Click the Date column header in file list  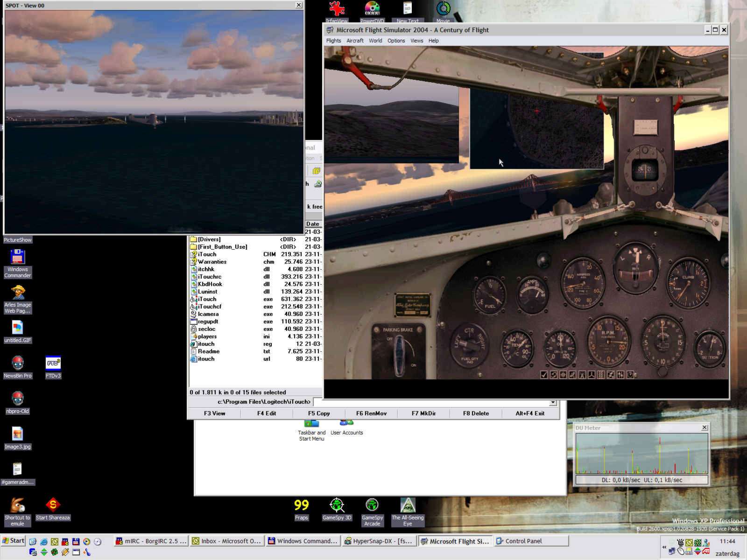click(313, 224)
